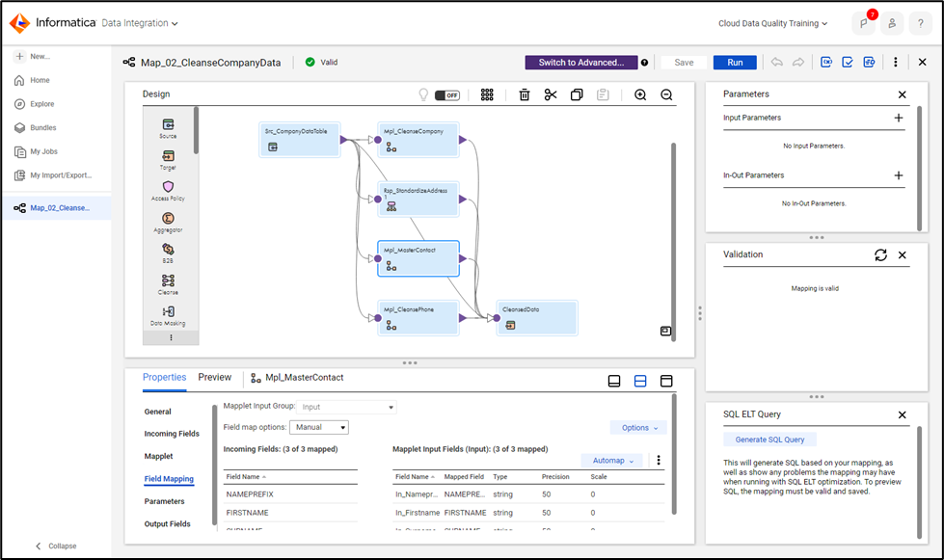Screen dimensions: 944x560
Task: Open the vertical ellipsis mapping actions menu
Action: [895, 62]
